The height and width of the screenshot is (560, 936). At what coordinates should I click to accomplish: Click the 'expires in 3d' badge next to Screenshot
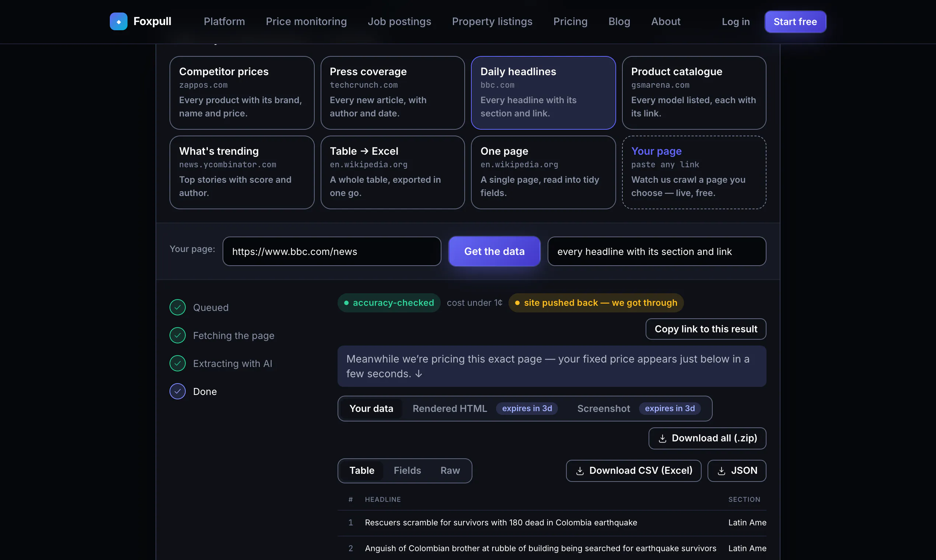pos(670,409)
